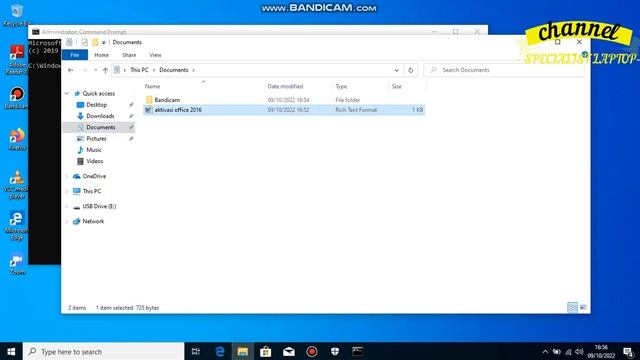640x360 pixels.
Task: Open Desktop in Quick access
Action: pos(96,105)
